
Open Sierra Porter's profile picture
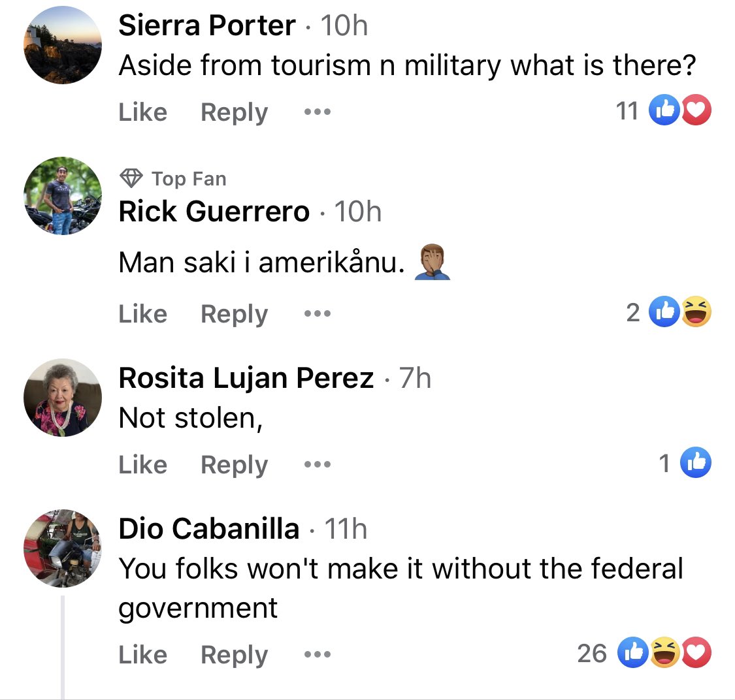[x=63, y=45]
